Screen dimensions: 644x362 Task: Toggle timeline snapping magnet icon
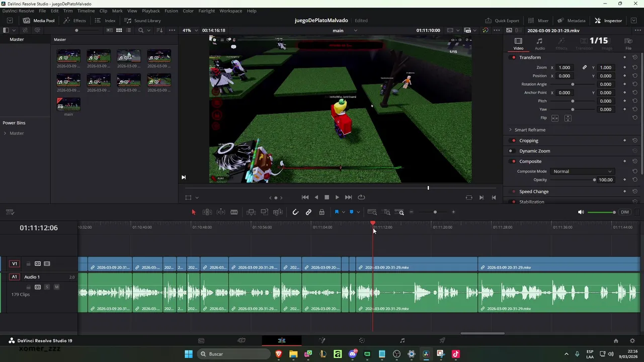(x=295, y=212)
